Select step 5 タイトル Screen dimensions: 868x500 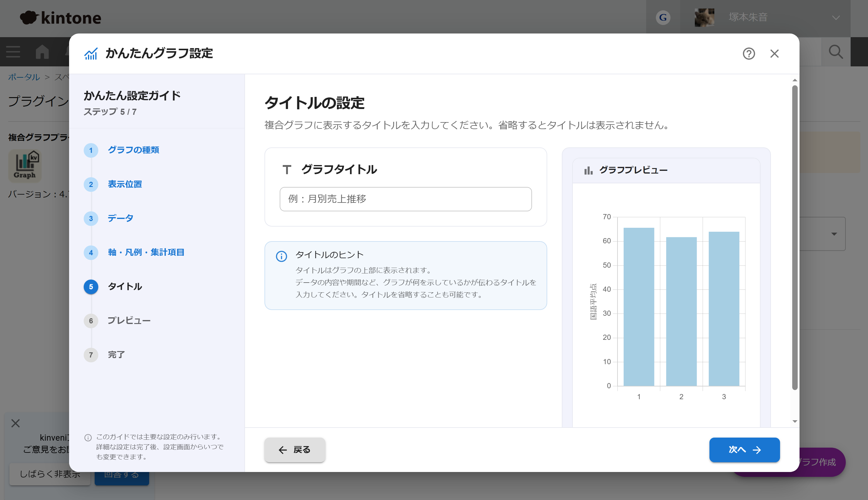[125, 287]
